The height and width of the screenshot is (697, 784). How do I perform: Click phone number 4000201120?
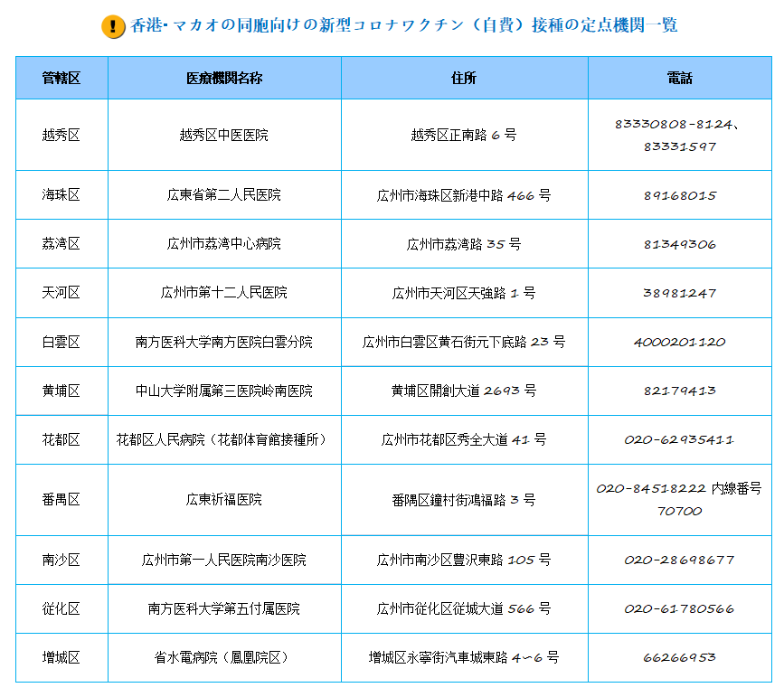(x=679, y=342)
